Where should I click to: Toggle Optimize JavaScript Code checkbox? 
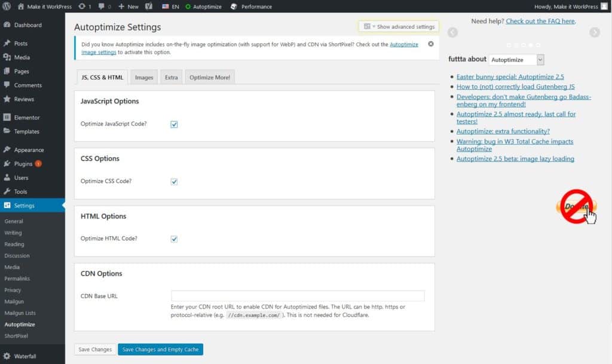[174, 124]
